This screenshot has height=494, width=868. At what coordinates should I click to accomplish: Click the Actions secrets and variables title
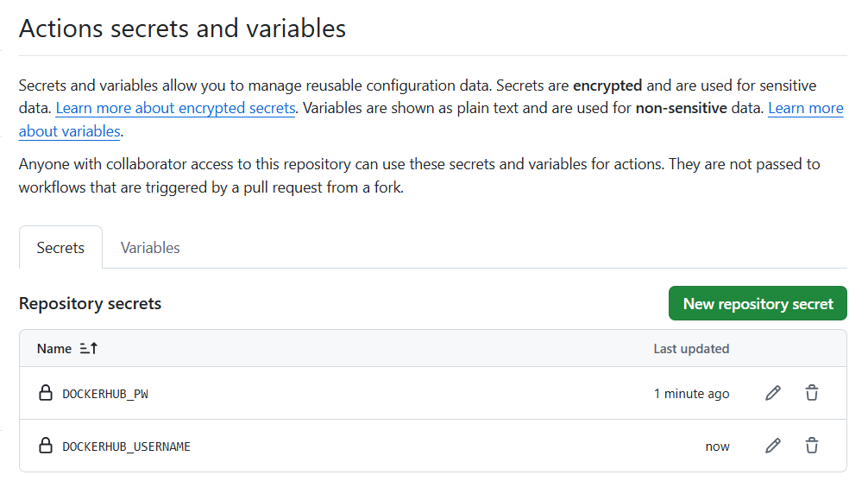tap(182, 28)
